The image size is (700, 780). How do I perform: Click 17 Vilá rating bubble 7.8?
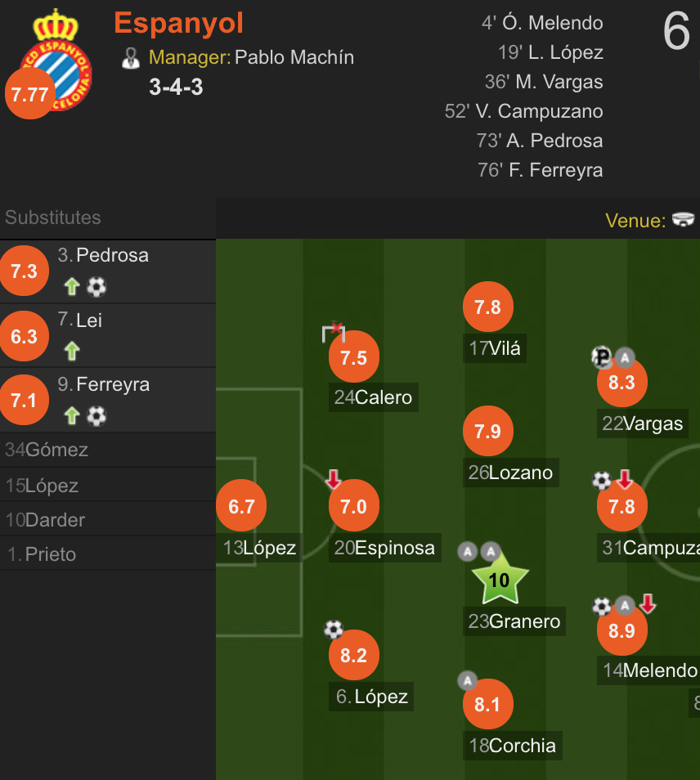click(488, 307)
